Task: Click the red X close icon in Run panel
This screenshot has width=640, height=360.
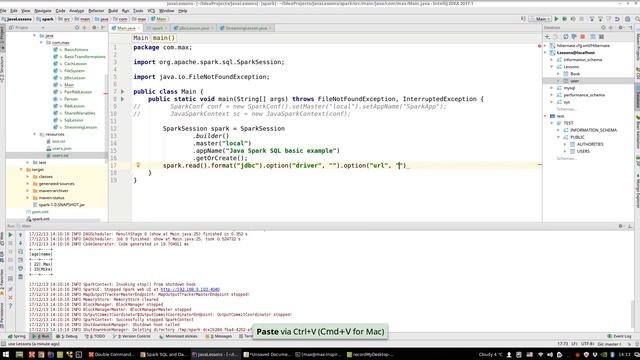Action: (10, 298)
